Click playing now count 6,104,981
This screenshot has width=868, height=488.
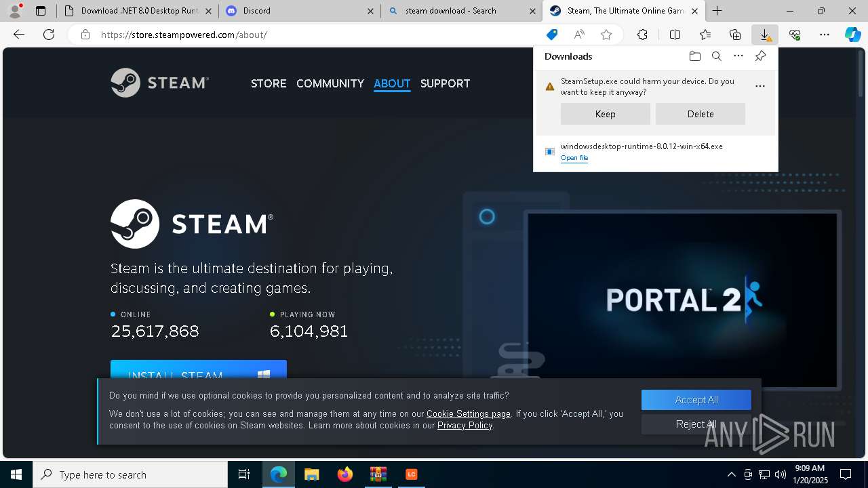point(309,331)
